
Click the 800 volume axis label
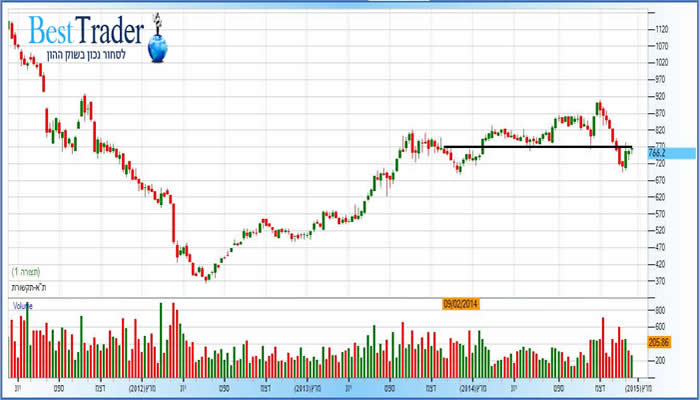point(658,311)
